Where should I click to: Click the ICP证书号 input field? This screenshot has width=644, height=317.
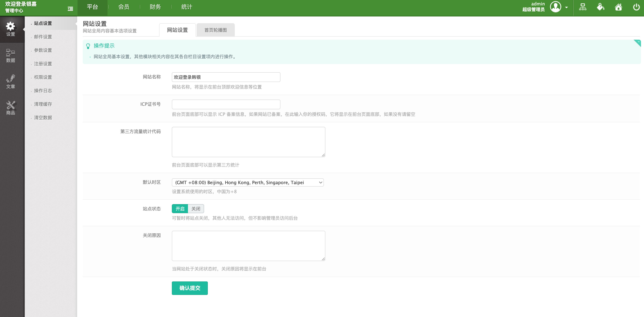(x=226, y=104)
